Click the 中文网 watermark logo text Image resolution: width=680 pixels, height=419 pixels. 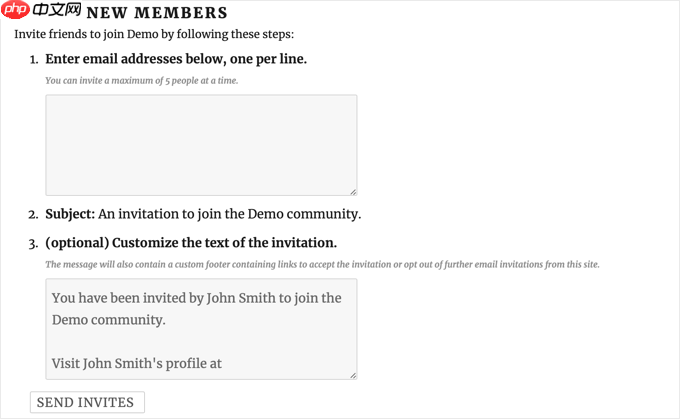57,10
